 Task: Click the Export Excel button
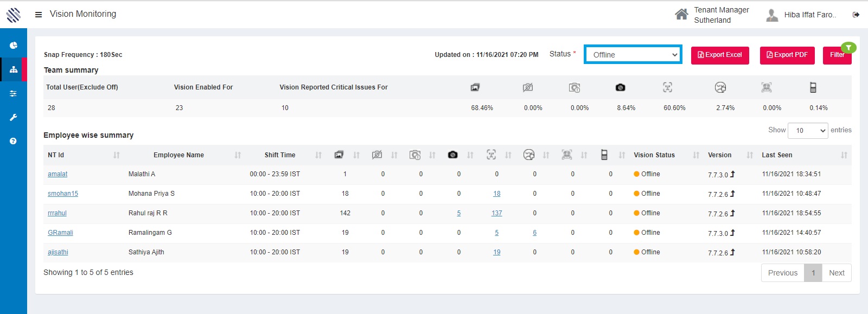[720, 55]
